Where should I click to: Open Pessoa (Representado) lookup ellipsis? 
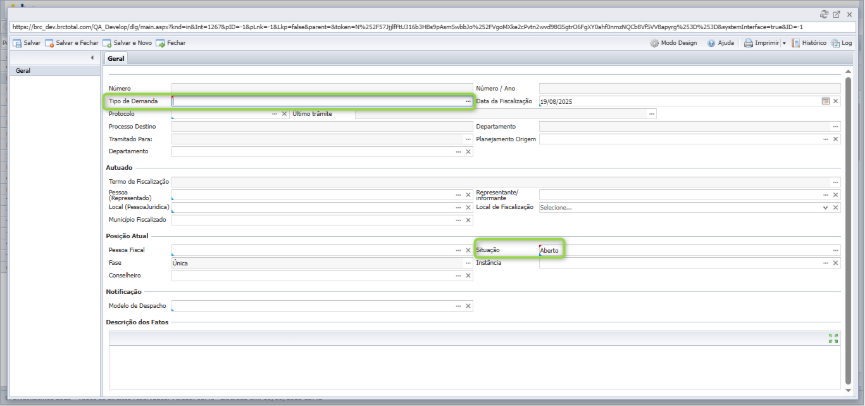(x=458, y=195)
